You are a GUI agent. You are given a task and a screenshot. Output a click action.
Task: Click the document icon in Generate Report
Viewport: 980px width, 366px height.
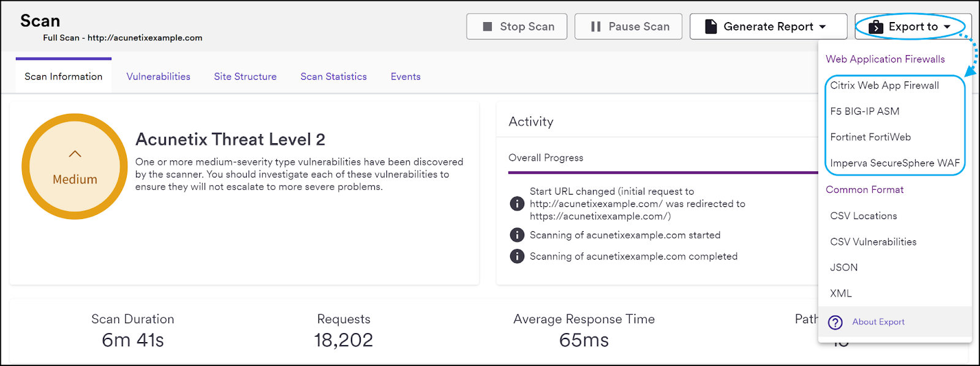710,26
